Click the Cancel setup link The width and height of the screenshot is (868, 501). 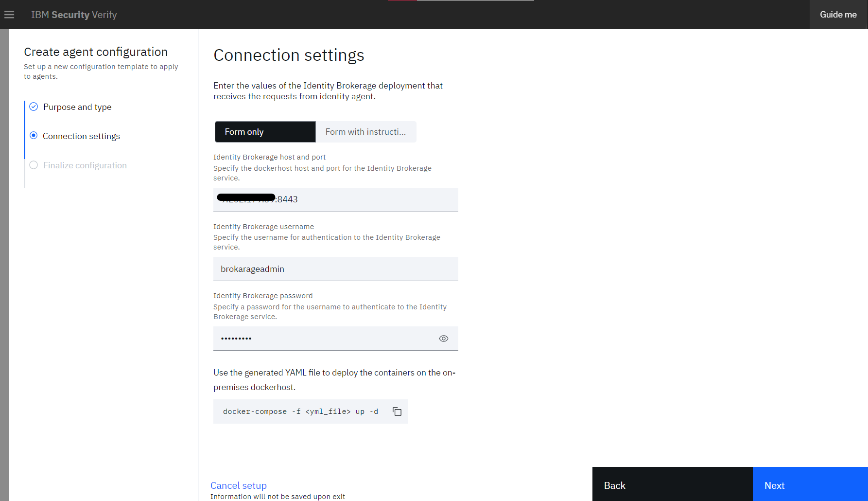239,485
